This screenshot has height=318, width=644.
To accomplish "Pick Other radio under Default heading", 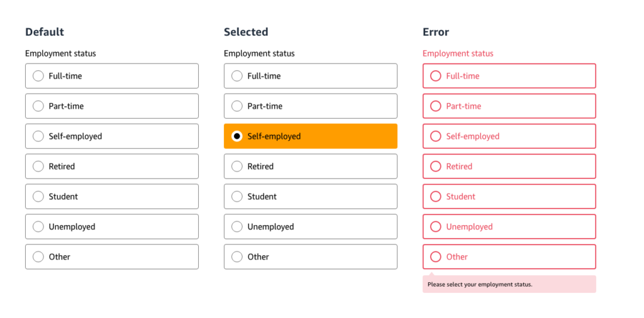I will (38, 257).
